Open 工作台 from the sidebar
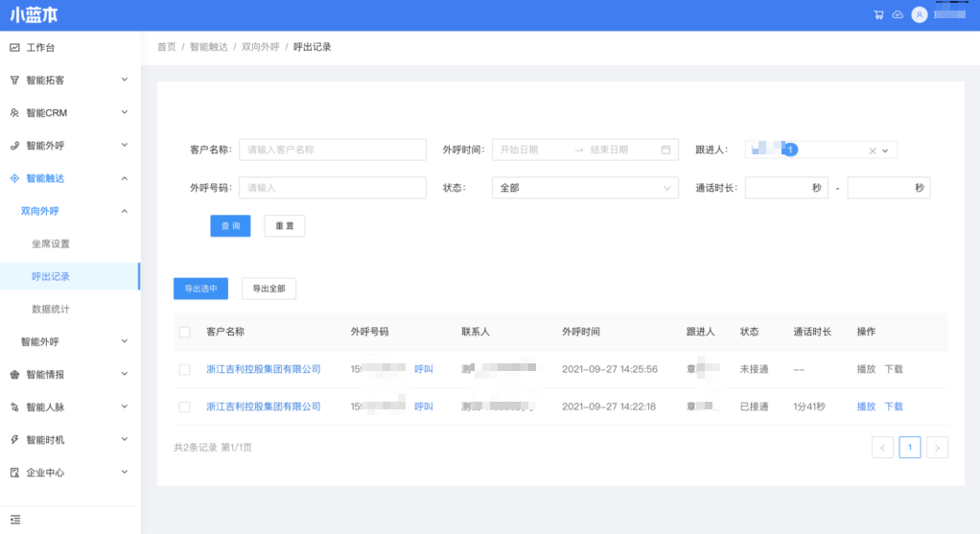Viewport: 980px width, 534px height. (x=40, y=48)
